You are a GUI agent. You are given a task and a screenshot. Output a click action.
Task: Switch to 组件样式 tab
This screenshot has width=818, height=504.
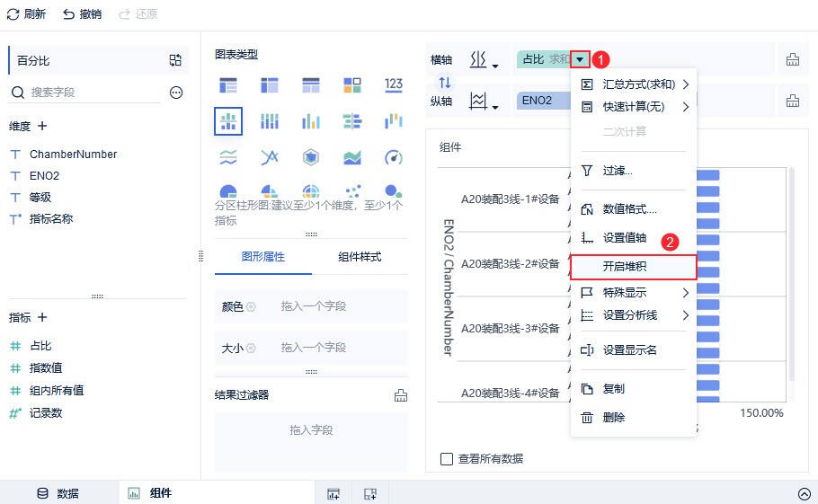click(x=360, y=257)
